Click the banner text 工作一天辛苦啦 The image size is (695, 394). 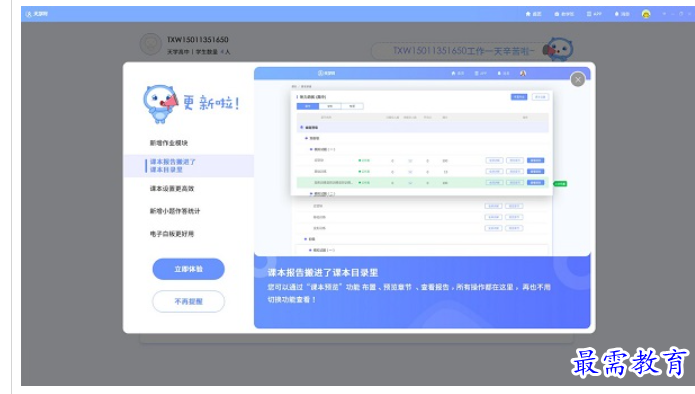coord(463,51)
